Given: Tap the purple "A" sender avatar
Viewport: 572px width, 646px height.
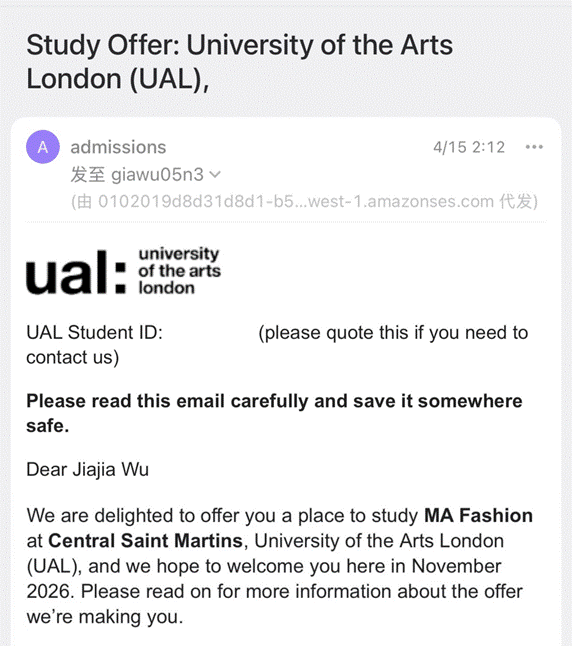Looking at the screenshot, I should (43, 147).
